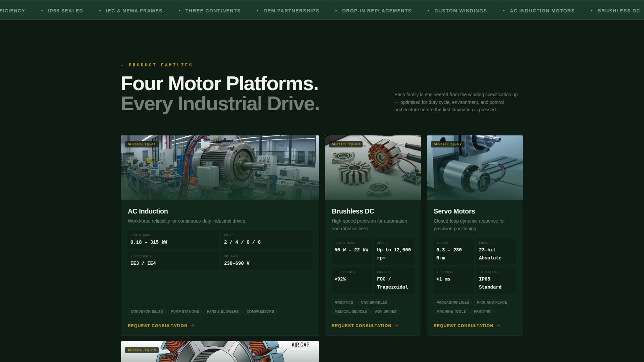644x362 pixels.
Task: Open the AC INDUCTION MOTORS nav item
Action: (542, 10)
